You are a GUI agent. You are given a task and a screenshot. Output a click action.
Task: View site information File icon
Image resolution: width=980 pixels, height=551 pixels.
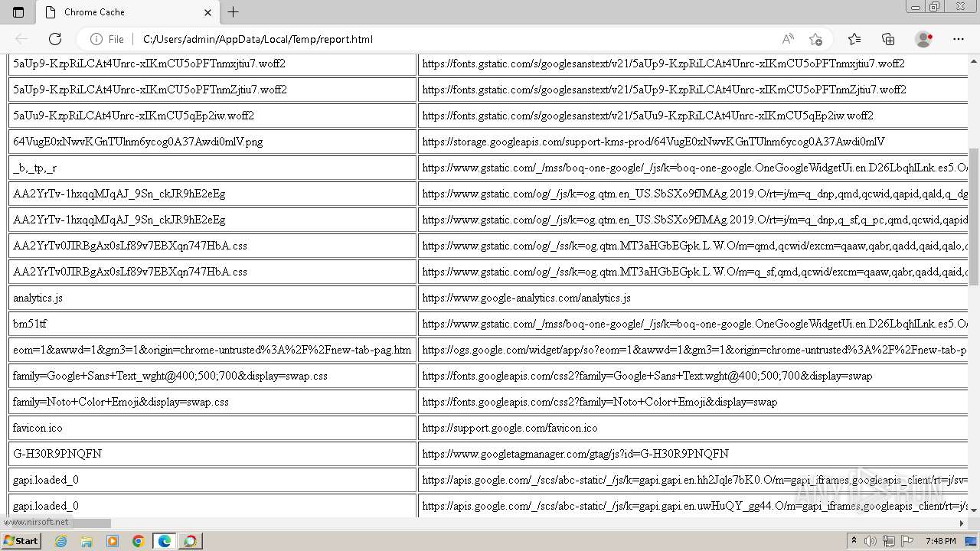coord(107,39)
